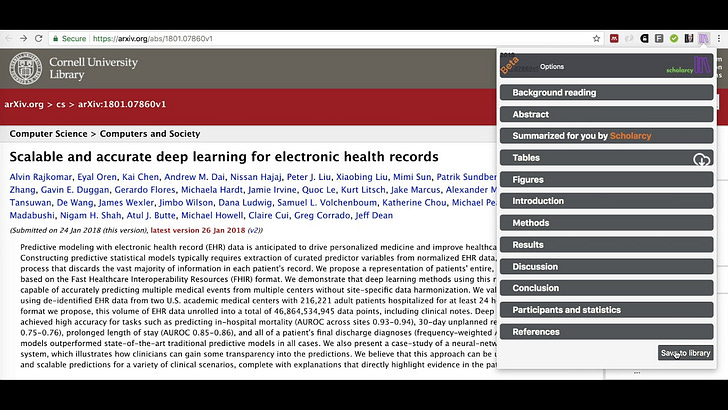Open author Eyal Oren link
This screenshot has width=728, height=410.
97,177
